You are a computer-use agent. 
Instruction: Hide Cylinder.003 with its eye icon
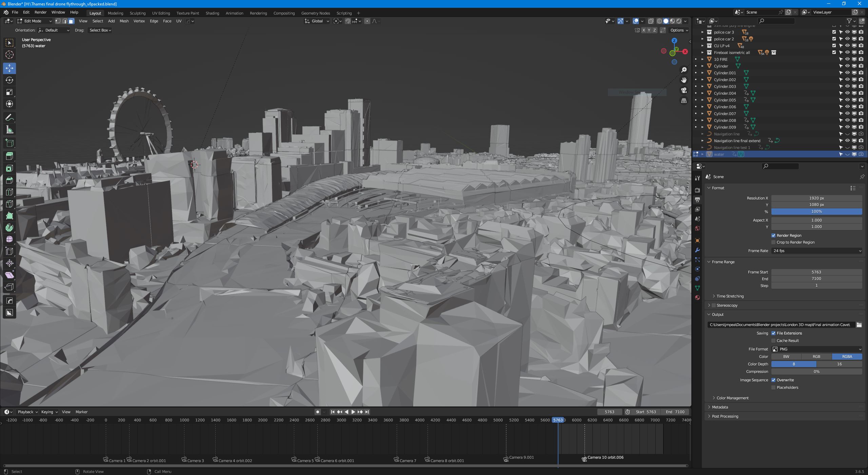coord(847,86)
